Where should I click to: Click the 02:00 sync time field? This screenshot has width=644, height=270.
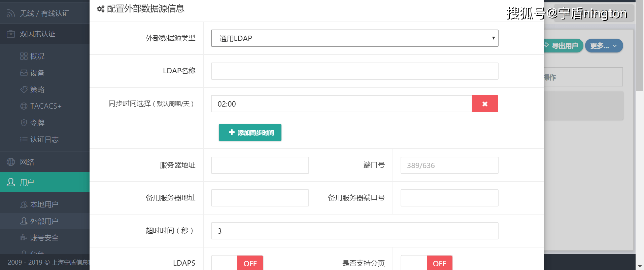342,104
